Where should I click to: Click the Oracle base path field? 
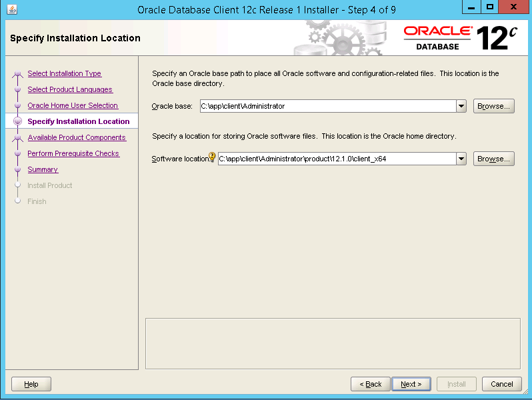(x=328, y=106)
